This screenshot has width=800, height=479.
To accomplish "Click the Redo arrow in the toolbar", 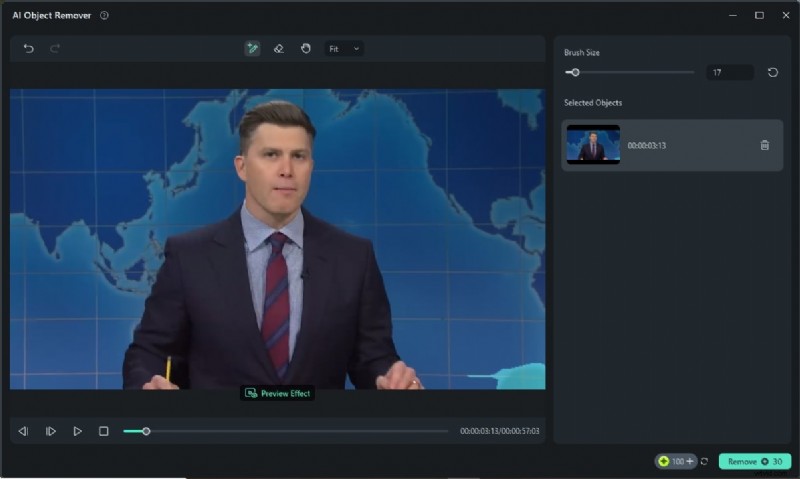I will [55, 48].
